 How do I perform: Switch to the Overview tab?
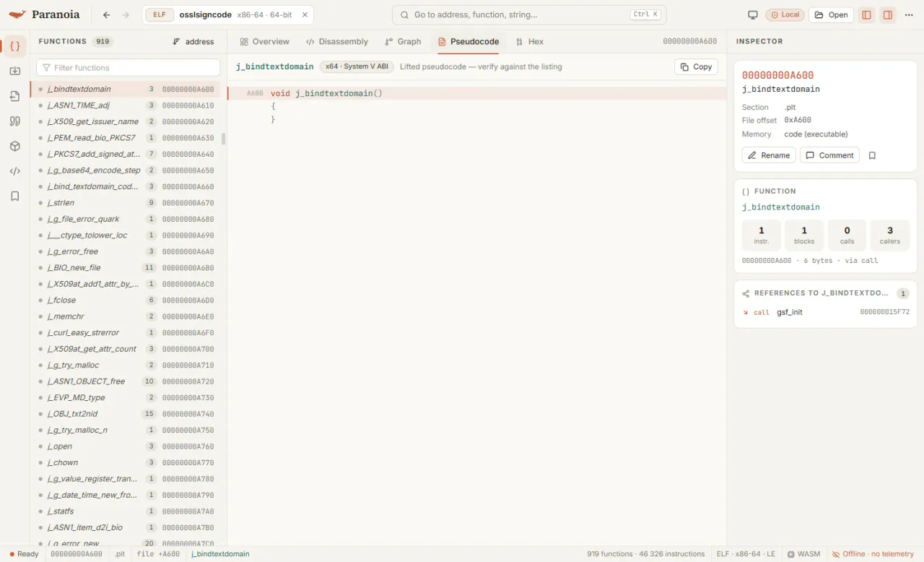[265, 42]
